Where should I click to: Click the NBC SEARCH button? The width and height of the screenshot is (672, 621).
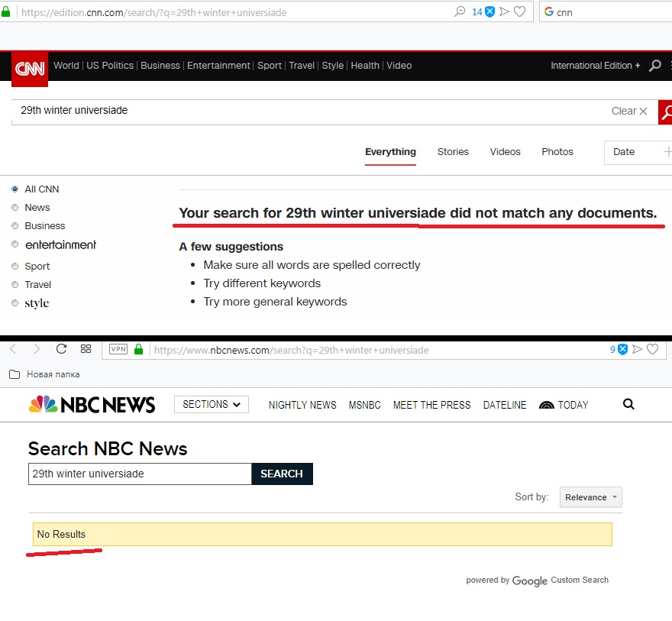pos(282,474)
